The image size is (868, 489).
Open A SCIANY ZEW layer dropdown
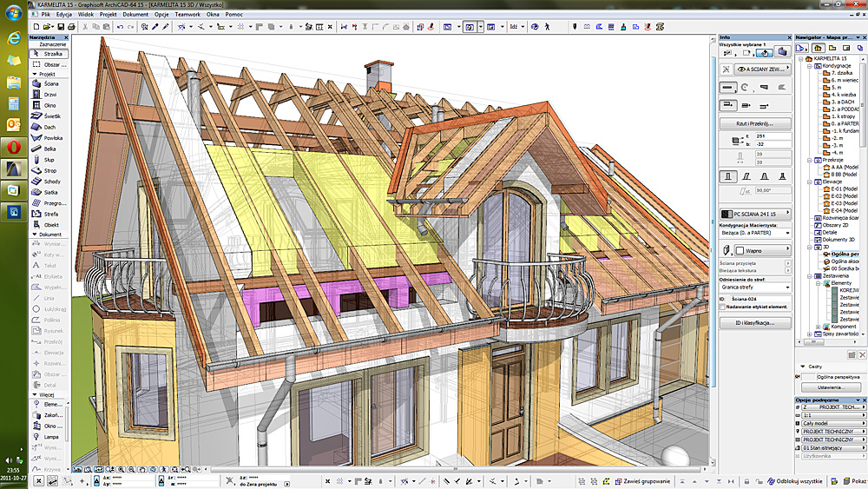[763, 69]
